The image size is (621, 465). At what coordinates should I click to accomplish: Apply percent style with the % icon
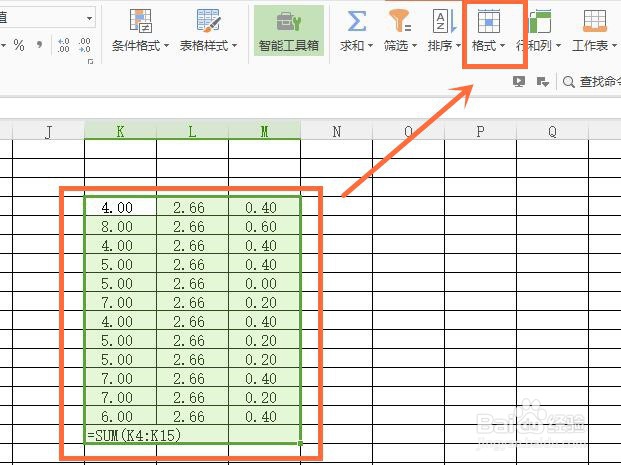(x=19, y=45)
